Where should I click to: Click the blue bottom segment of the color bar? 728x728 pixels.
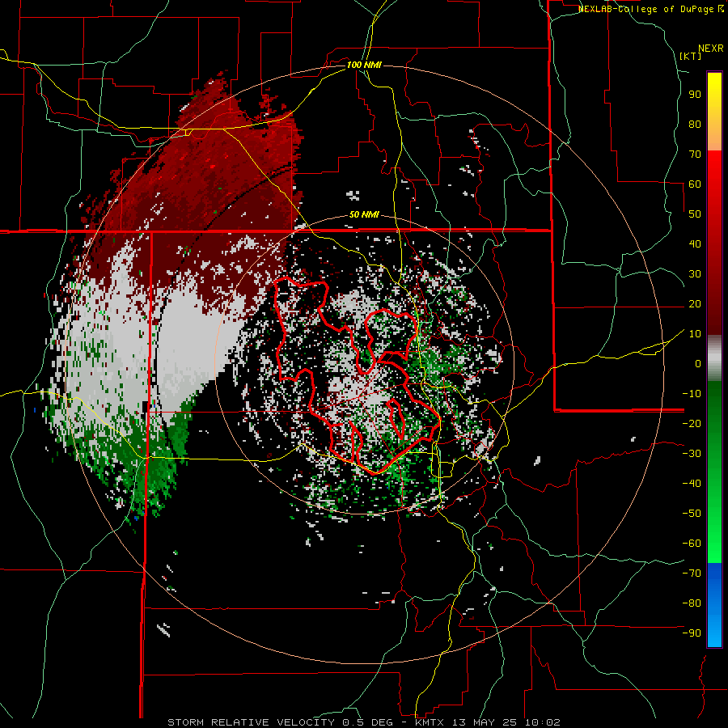point(714,604)
